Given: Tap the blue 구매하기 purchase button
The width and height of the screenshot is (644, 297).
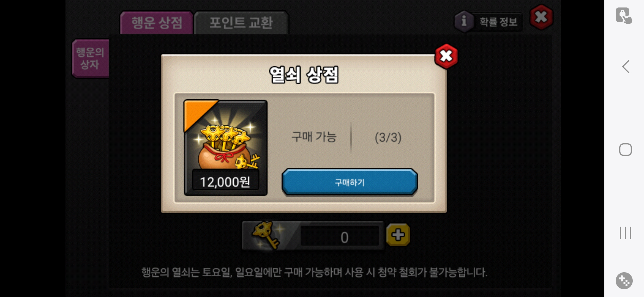Looking at the screenshot, I should tap(350, 182).
